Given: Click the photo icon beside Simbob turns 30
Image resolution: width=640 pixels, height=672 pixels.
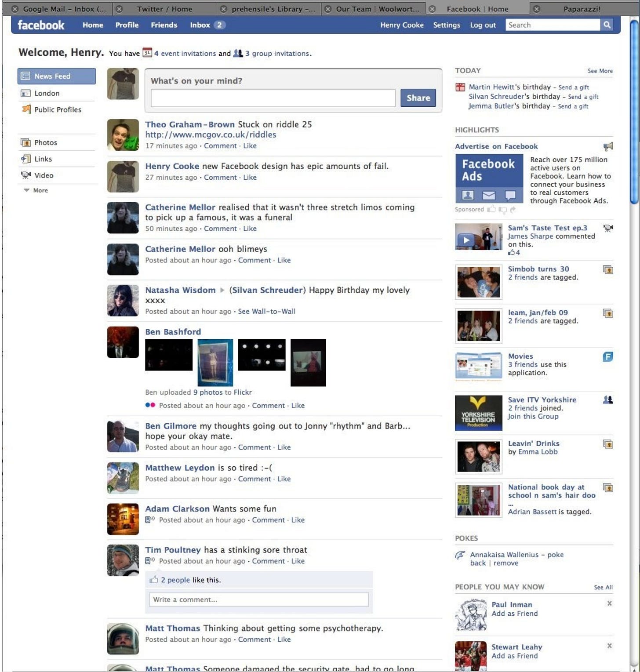Looking at the screenshot, I should pos(608,269).
